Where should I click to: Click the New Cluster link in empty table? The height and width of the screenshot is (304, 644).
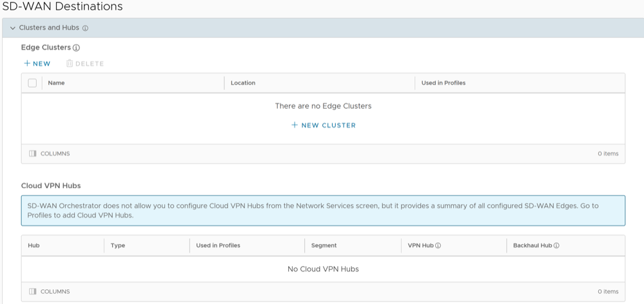(x=323, y=125)
